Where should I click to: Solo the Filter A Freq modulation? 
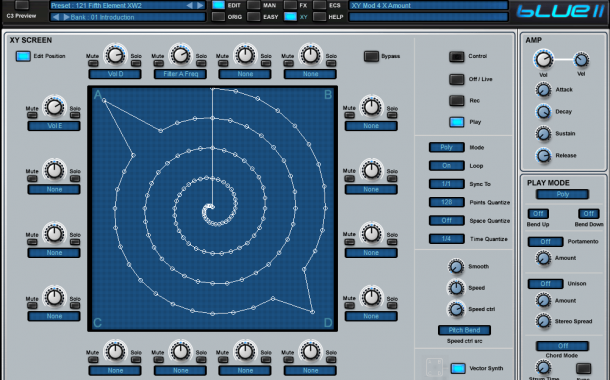202,63
